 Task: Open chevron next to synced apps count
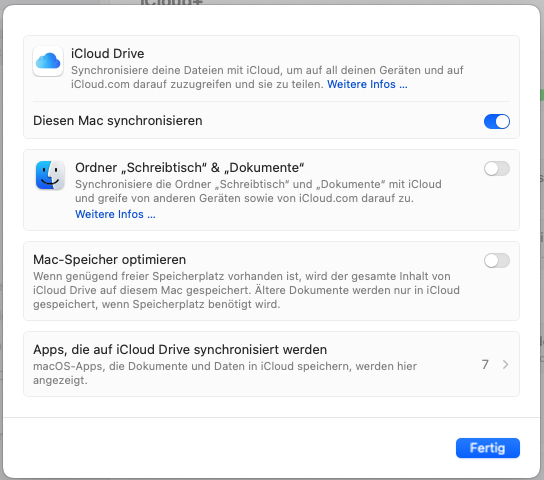(x=505, y=365)
